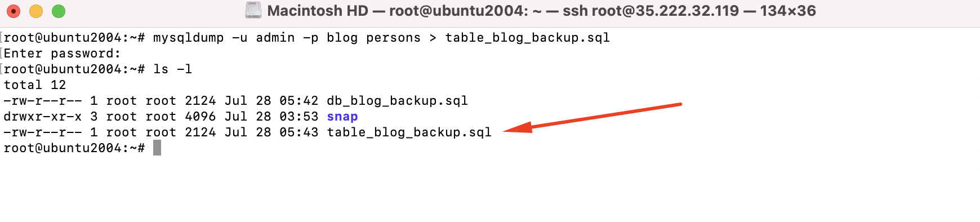This screenshot has height=222, width=980.
Task: Click the drwxr-xr-x permissions of snap
Action: click(43, 117)
